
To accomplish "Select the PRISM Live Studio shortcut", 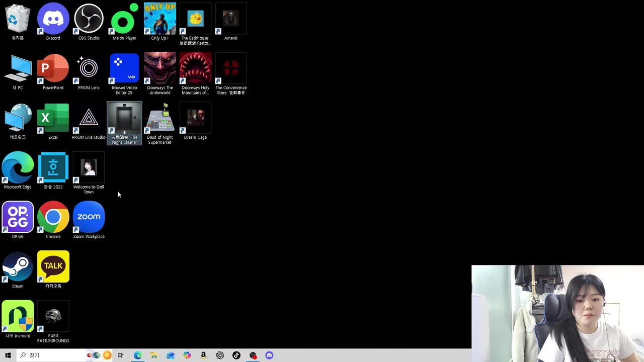I will click(89, 122).
